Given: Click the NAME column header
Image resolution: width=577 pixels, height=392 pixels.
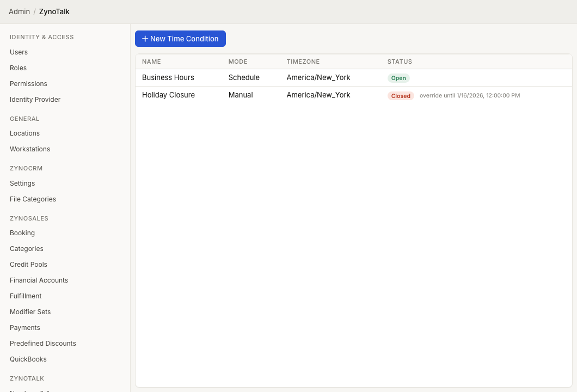Looking at the screenshot, I should coord(151,62).
